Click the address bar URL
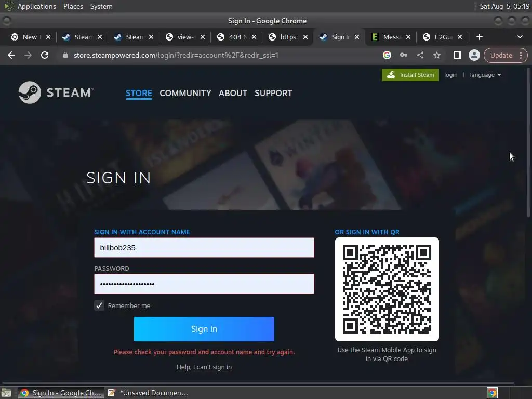Viewport: 532px width, 399px height. pyautogui.click(x=176, y=55)
